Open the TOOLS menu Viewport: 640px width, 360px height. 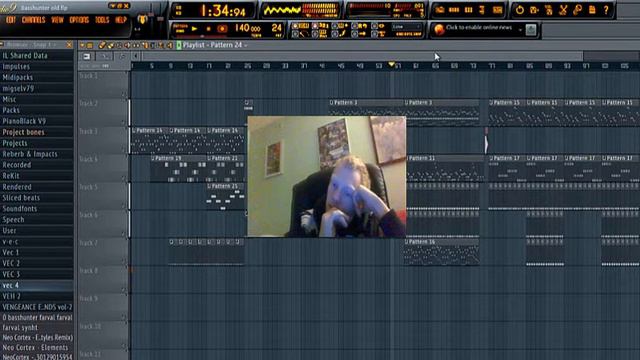click(x=102, y=20)
